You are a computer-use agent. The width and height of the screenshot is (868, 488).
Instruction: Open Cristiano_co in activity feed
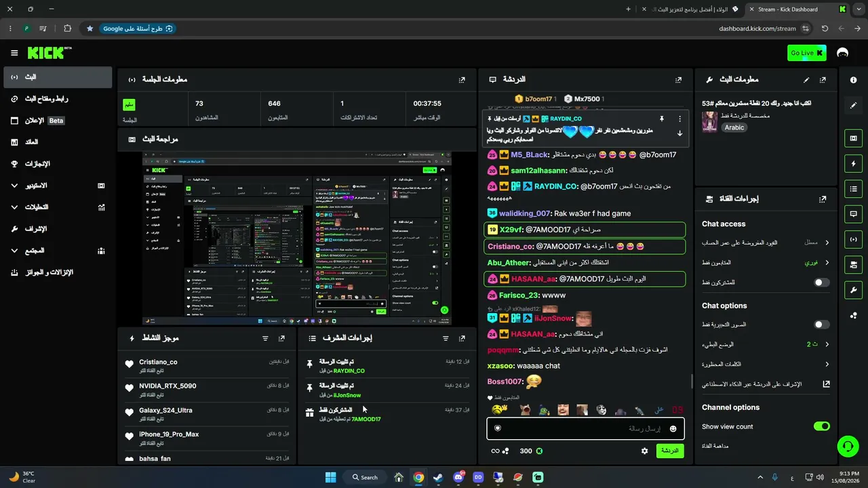click(x=158, y=362)
